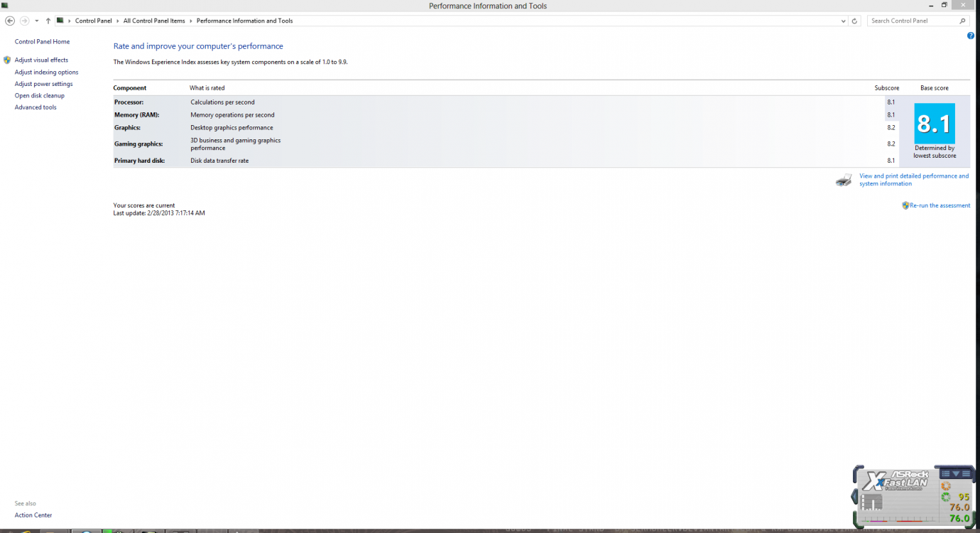Expand the XFast LAN down-triangle menu

point(956,474)
